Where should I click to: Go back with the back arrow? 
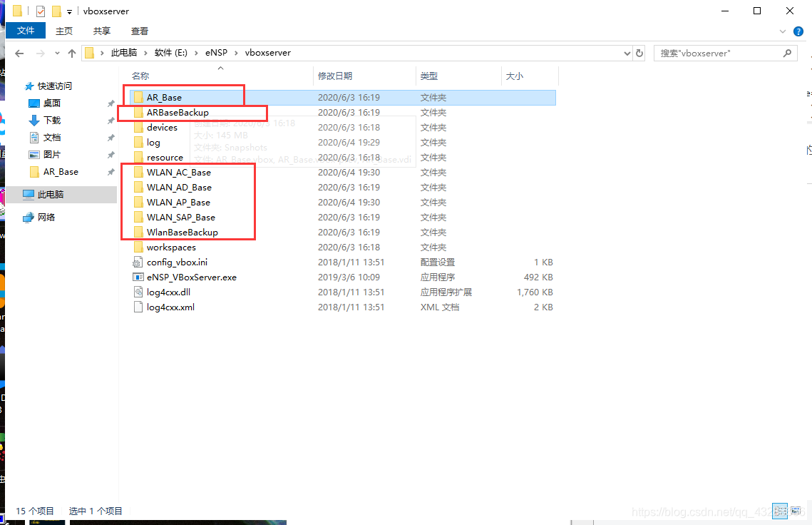pyautogui.click(x=20, y=53)
